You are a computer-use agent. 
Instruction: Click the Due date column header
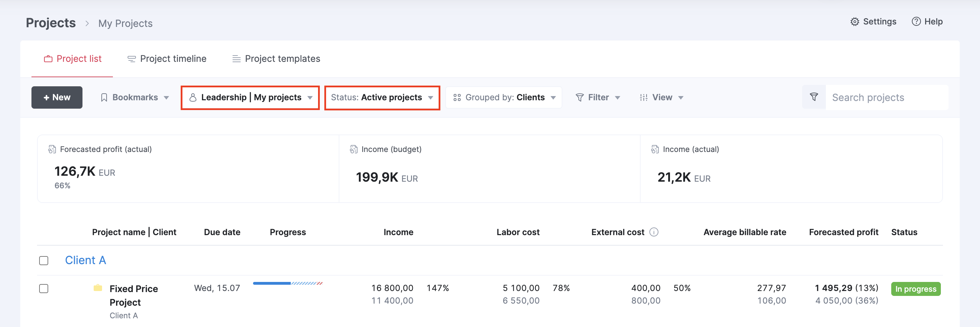[222, 232]
